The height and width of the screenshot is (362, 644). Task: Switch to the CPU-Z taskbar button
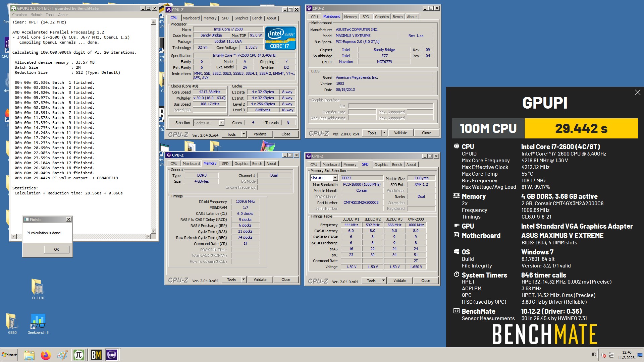112,355
